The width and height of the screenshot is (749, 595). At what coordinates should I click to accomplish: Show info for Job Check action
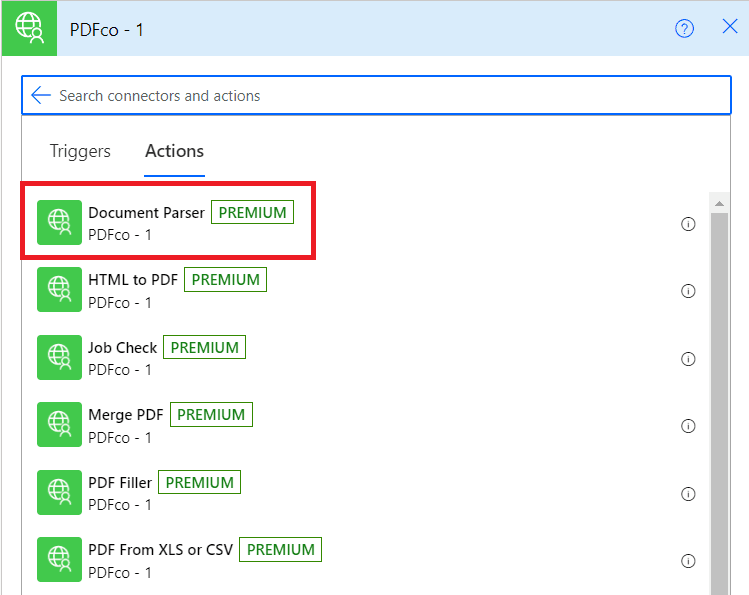688,359
